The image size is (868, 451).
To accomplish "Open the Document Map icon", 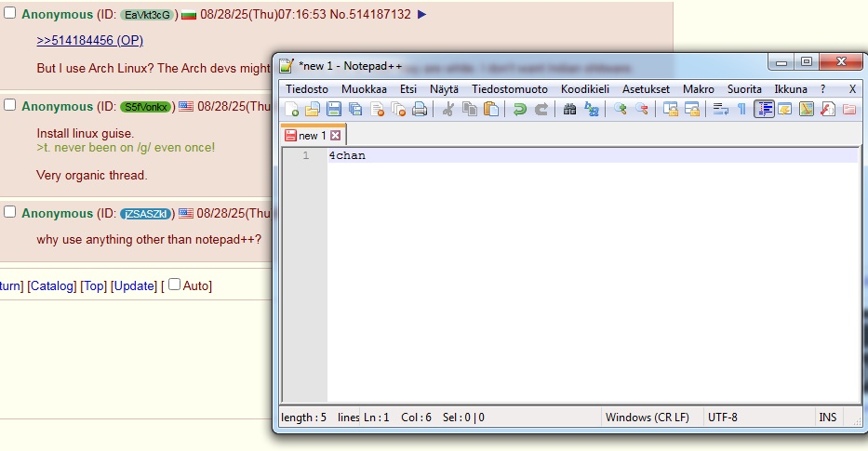I will pyautogui.click(x=807, y=109).
